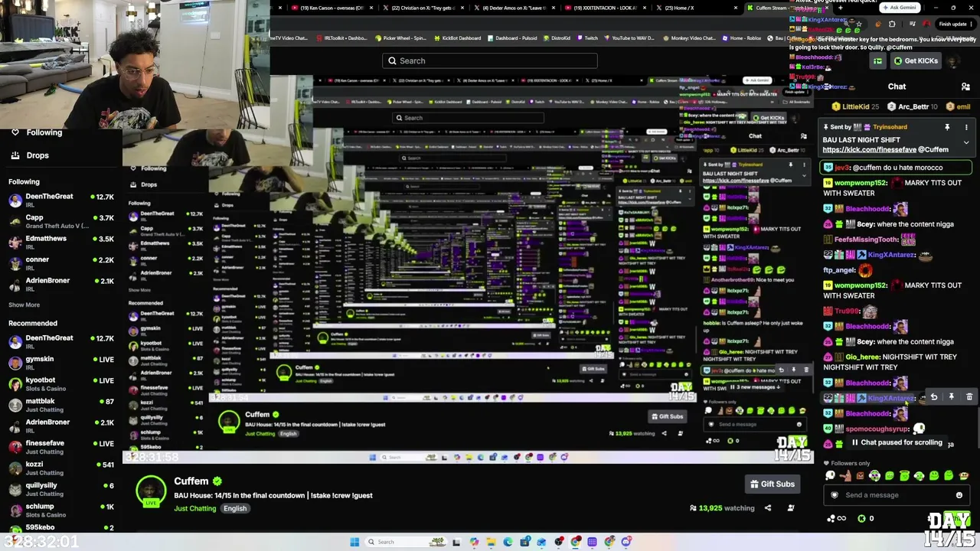Click the Cuffem channel name below the stream

click(x=191, y=481)
